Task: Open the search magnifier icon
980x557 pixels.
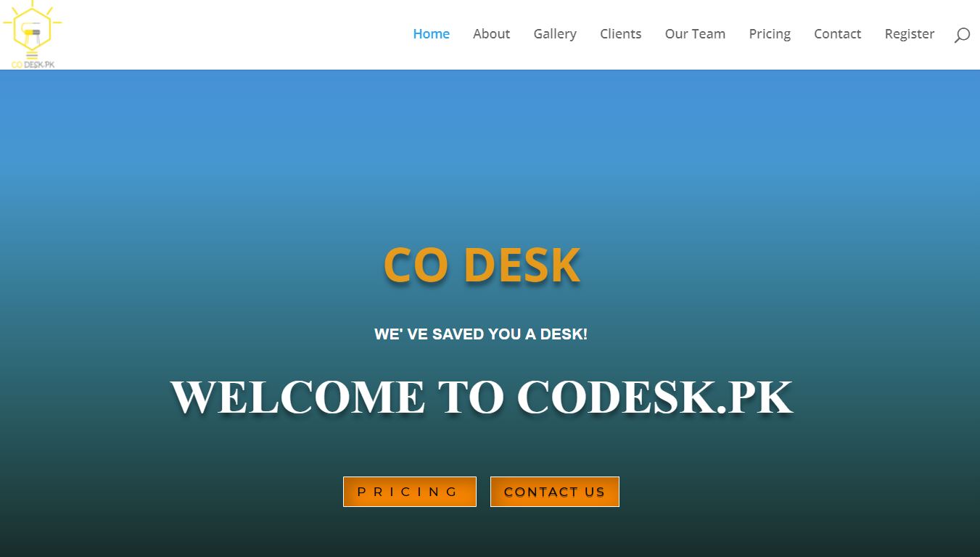Action: (962, 35)
